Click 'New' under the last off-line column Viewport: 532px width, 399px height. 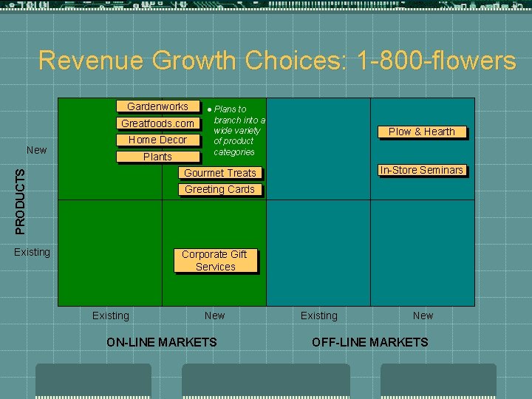click(423, 316)
